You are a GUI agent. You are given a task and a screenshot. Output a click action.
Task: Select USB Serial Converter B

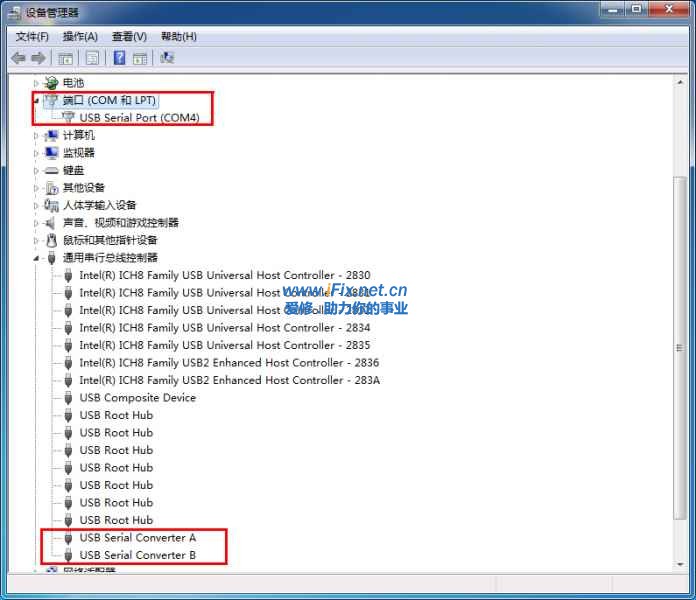pos(137,555)
